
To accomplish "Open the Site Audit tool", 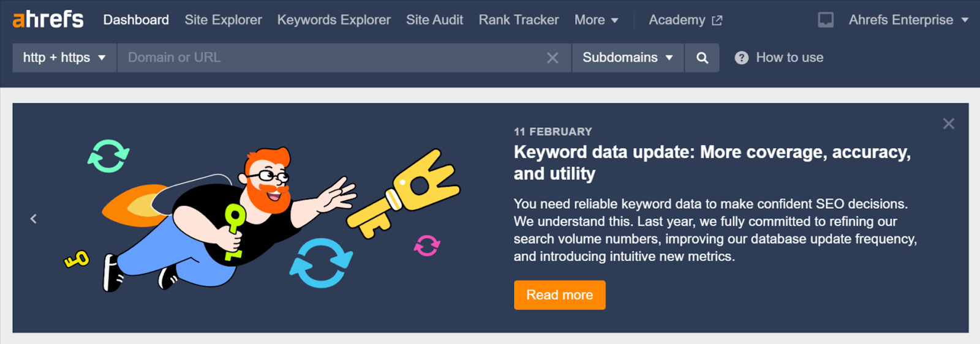I will pos(434,20).
